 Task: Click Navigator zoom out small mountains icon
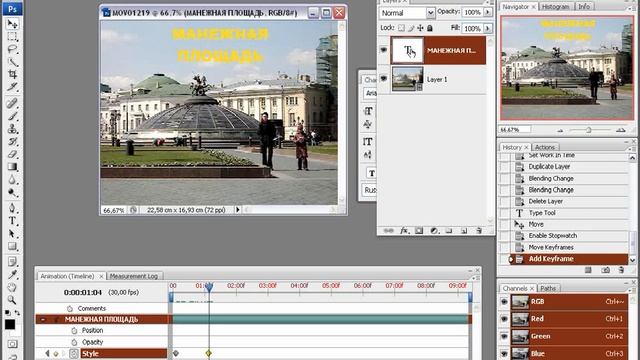click(560, 131)
